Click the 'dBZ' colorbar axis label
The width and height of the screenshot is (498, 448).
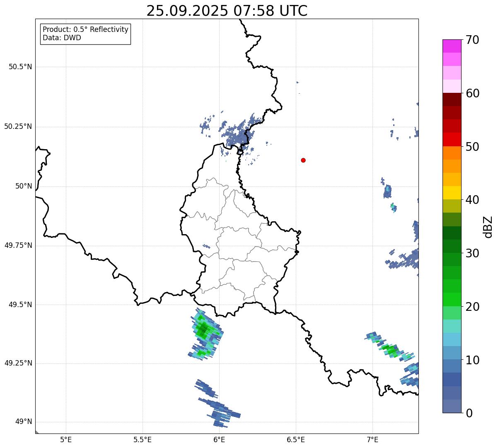488,226
